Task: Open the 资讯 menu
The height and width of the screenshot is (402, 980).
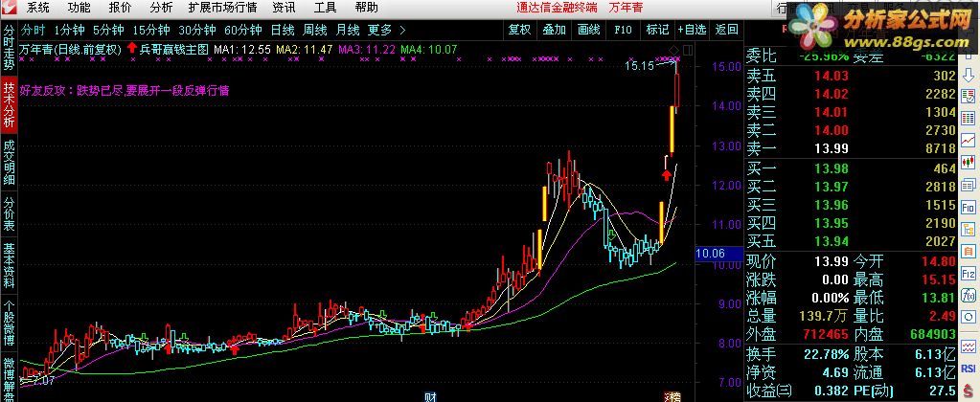Action: [x=284, y=8]
